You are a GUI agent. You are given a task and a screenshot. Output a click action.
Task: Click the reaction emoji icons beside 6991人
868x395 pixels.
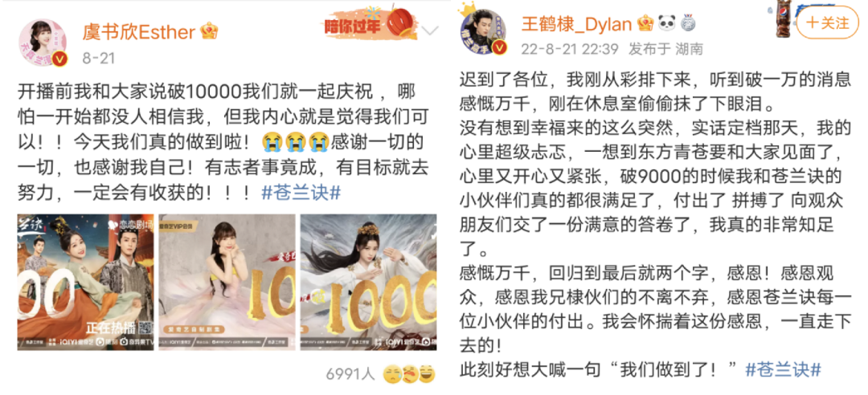pyautogui.click(x=409, y=375)
